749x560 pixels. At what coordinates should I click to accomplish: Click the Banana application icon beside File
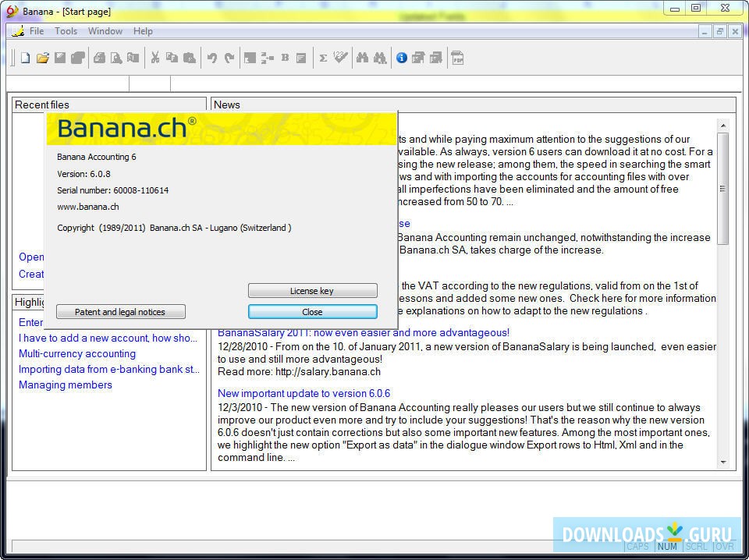tap(18, 31)
